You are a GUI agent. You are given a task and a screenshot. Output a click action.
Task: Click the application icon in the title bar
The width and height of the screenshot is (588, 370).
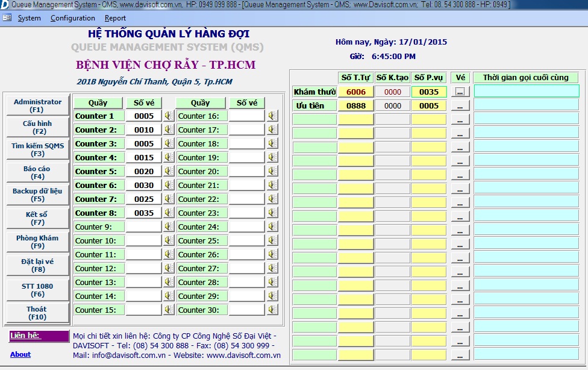click(5, 5)
